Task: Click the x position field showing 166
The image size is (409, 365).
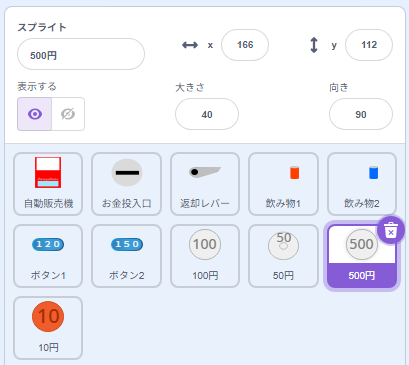Action: [x=245, y=45]
